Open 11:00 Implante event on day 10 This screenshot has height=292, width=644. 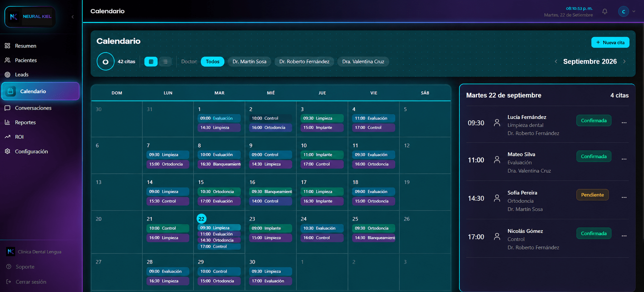click(x=322, y=155)
